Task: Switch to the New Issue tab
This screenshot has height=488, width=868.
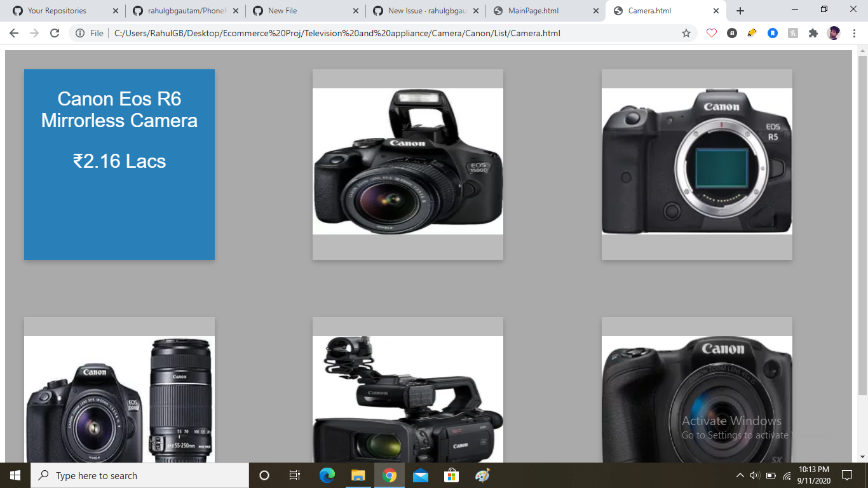Action: pyautogui.click(x=427, y=11)
